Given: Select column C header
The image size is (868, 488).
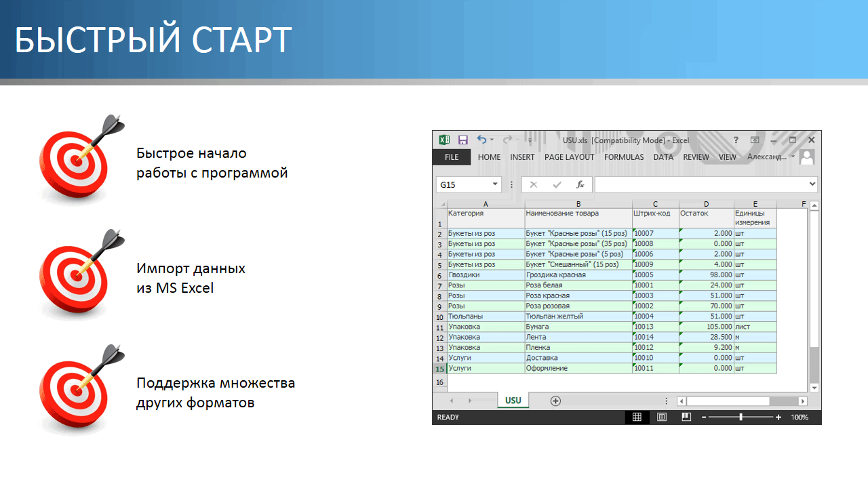Looking at the screenshot, I should (x=656, y=204).
